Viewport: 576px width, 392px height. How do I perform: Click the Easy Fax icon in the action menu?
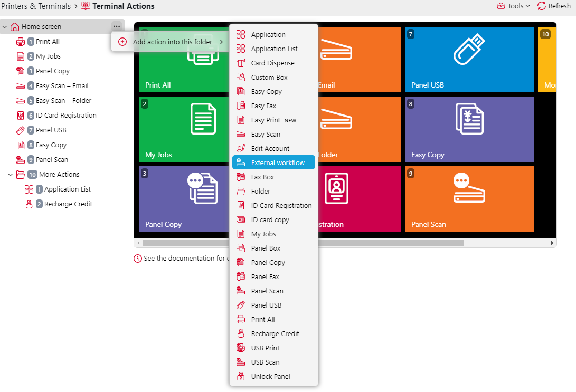[241, 106]
